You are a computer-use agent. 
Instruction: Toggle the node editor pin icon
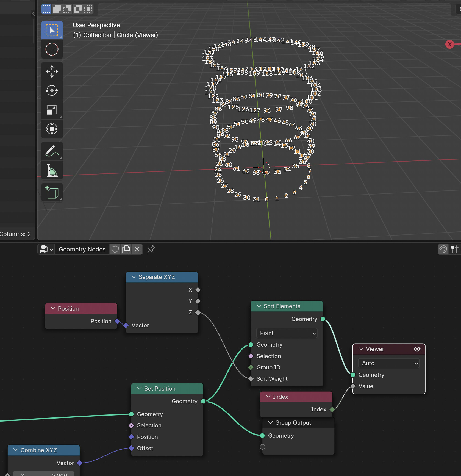tap(151, 249)
